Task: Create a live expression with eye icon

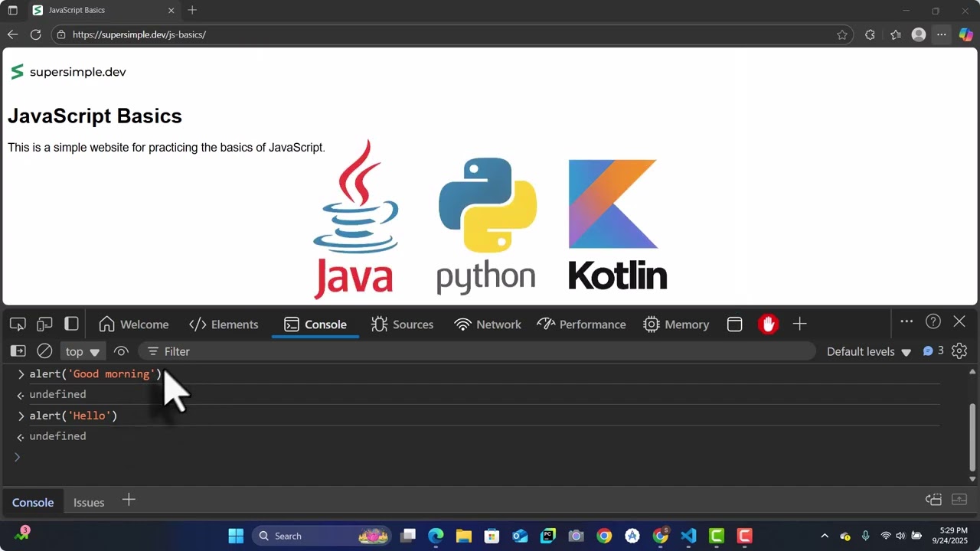Action: 121,351
